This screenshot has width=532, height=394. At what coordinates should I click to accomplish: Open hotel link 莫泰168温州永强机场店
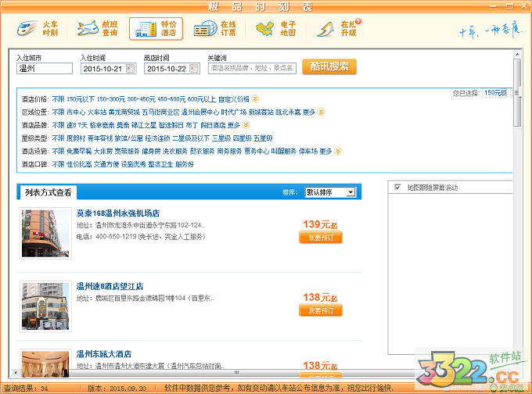click(x=118, y=213)
